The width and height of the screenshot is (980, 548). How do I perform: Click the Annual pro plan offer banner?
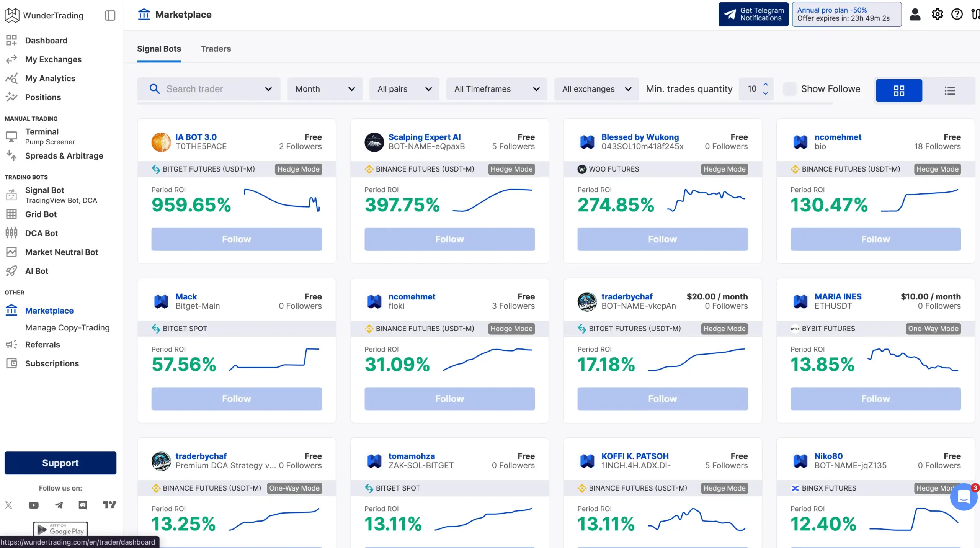[x=846, y=14]
